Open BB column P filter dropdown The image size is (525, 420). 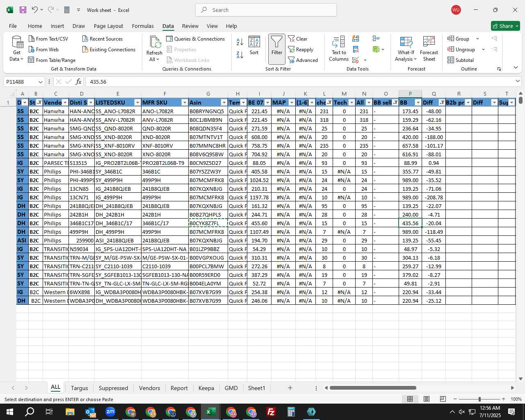point(418,103)
